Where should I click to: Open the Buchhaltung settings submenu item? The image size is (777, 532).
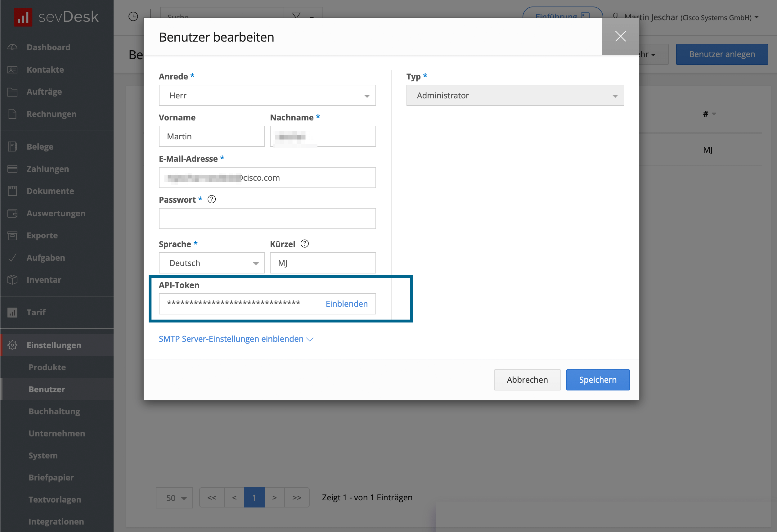(x=54, y=411)
